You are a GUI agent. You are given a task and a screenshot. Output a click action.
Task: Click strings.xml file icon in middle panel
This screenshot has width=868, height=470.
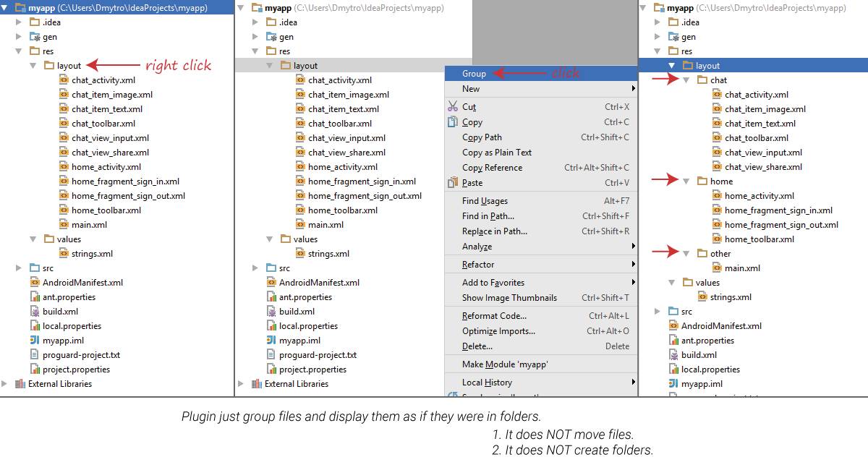[301, 254]
